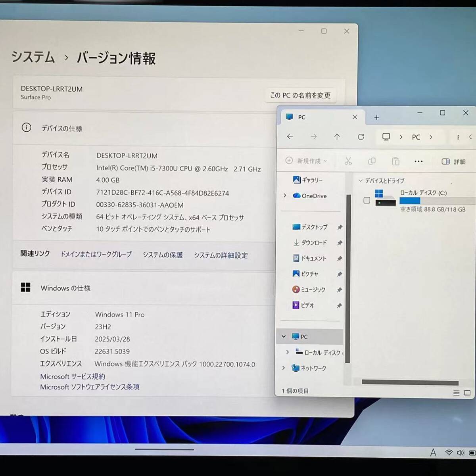Click the Cut scissors icon
476x476 pixels.
click(348, 161)
